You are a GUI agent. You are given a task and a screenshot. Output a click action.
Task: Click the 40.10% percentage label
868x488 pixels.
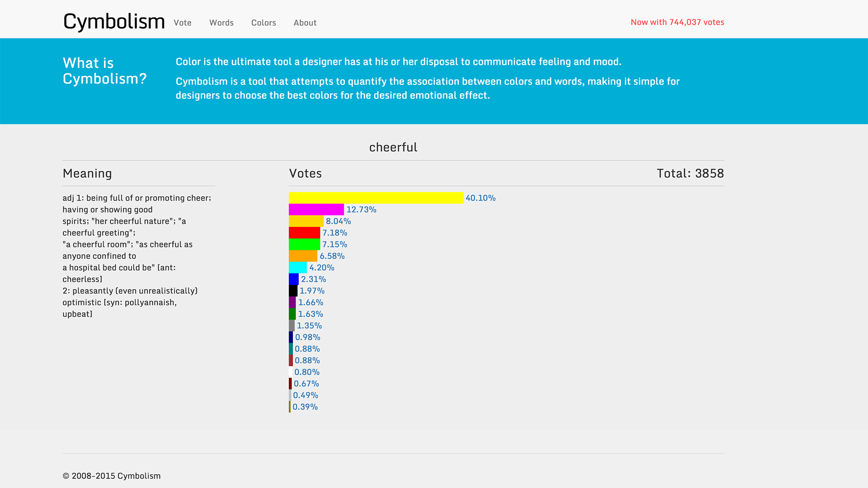click(x=480, y=198)
